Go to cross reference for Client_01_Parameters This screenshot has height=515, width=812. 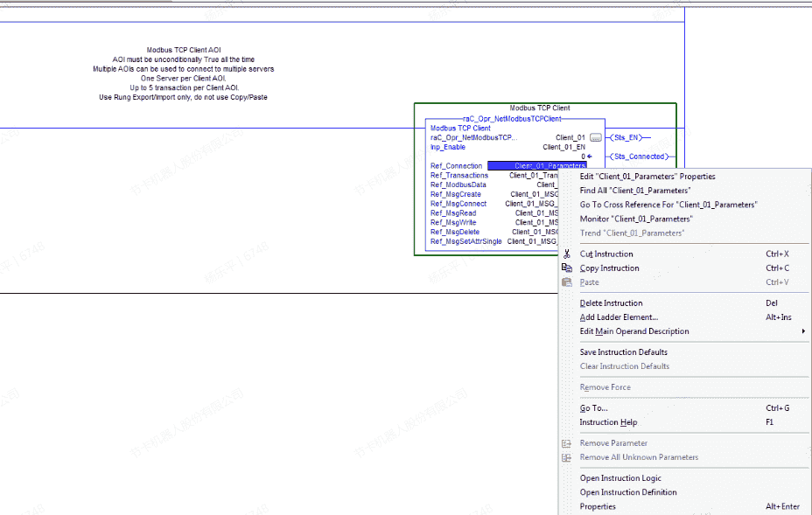(x=668, y=205)
